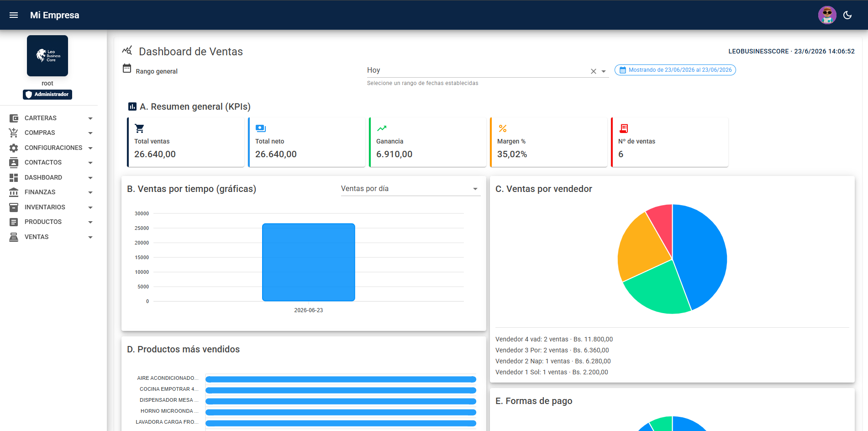
Task: Expand the COMPRAS arrow
Action: pyautogui.click(x=90, y=133)
